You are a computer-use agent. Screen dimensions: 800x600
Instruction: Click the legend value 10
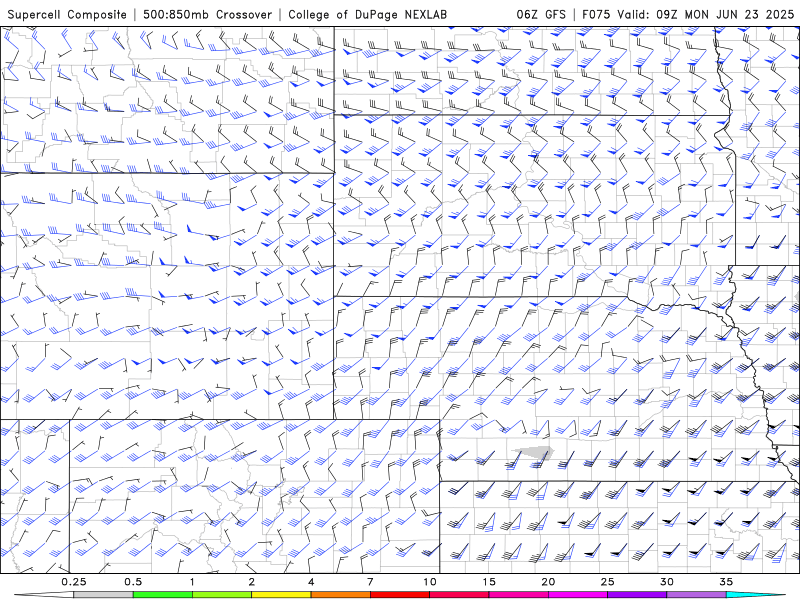click(x=430, y=582)
